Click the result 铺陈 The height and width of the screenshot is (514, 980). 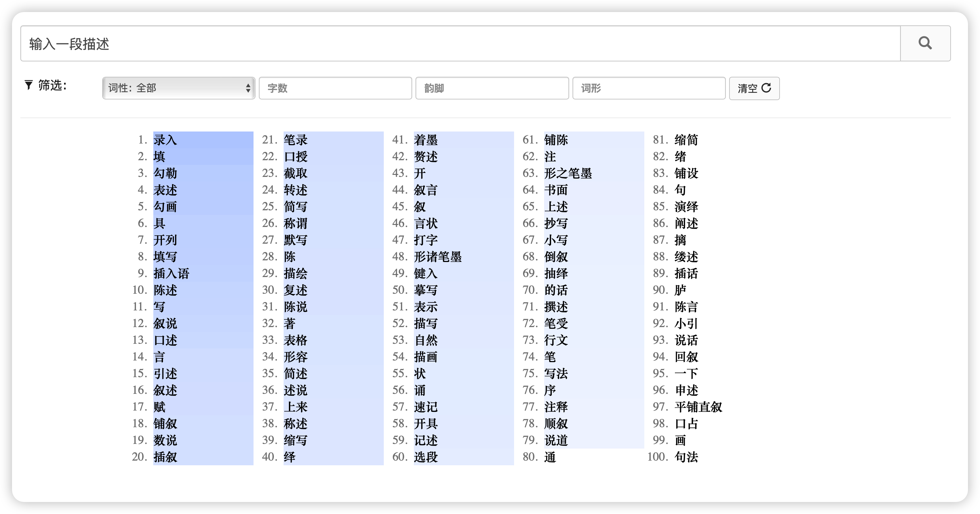coord(556,140)
